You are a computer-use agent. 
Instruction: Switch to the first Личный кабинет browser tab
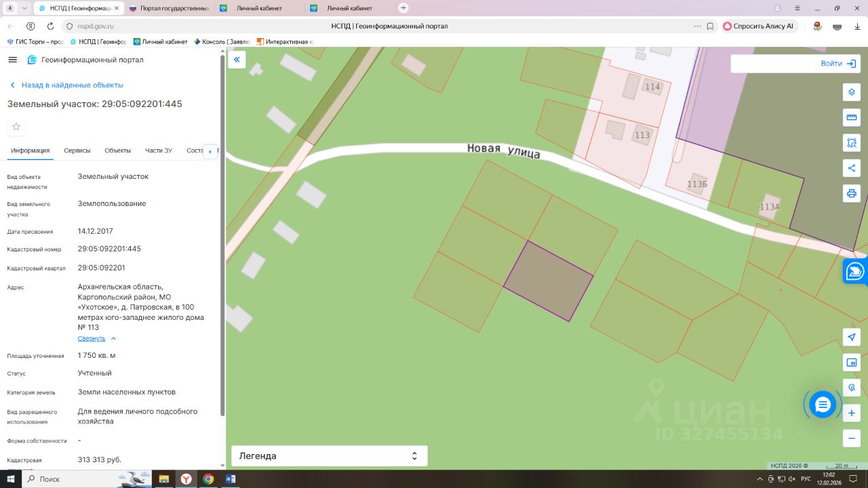pyautogui.click(x=259, y=8)
